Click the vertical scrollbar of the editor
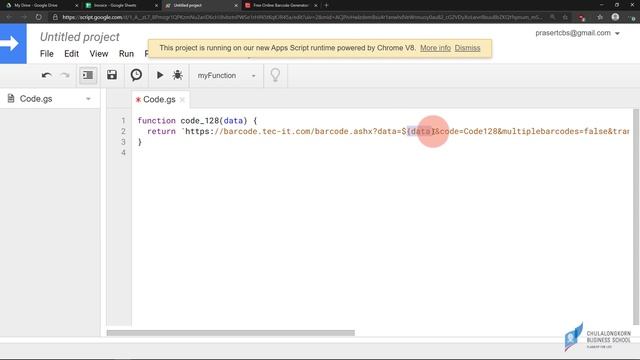Screen dimensions: 640x360 tap(636, 216)
